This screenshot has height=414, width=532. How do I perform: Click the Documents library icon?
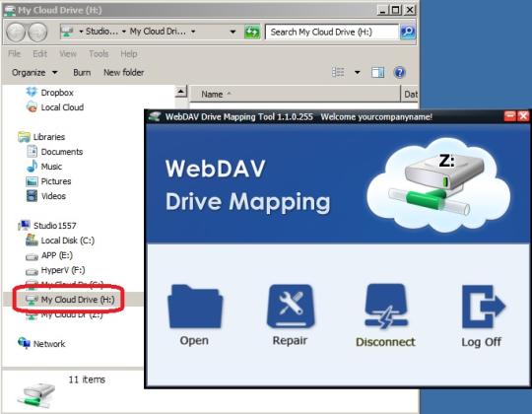[x=32, y=151]
